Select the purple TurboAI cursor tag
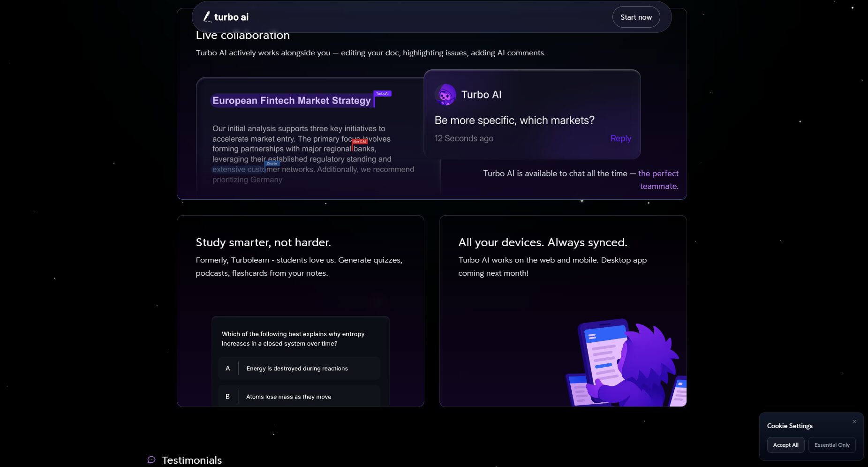 [x=382, y=93]
